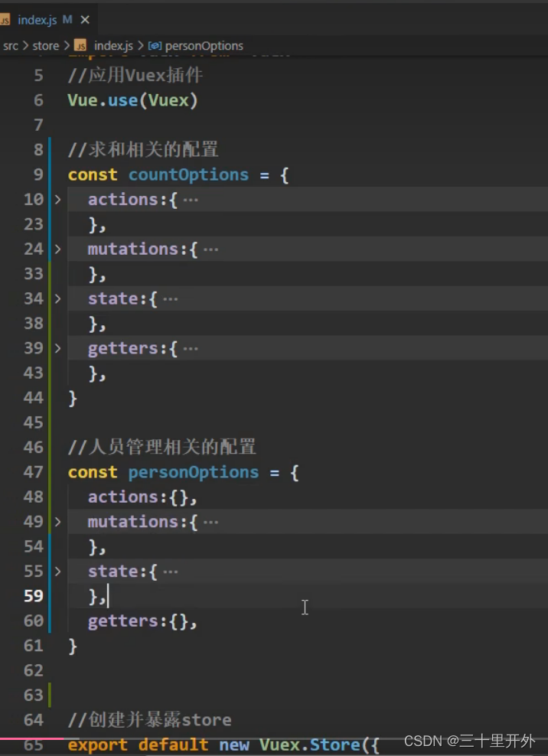Expand folded getters block on line 39
The height and width of the screenshot is (756, 548).
coord(57,348)
